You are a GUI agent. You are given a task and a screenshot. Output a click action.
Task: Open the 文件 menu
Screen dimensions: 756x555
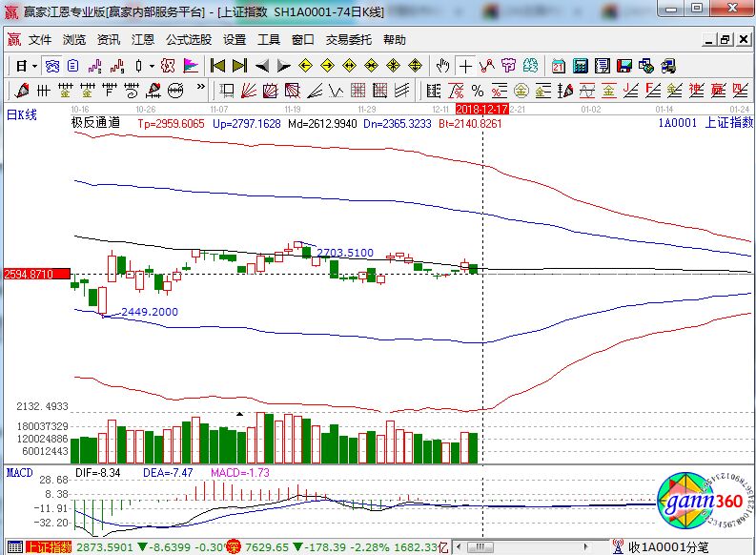click(40, 40)
